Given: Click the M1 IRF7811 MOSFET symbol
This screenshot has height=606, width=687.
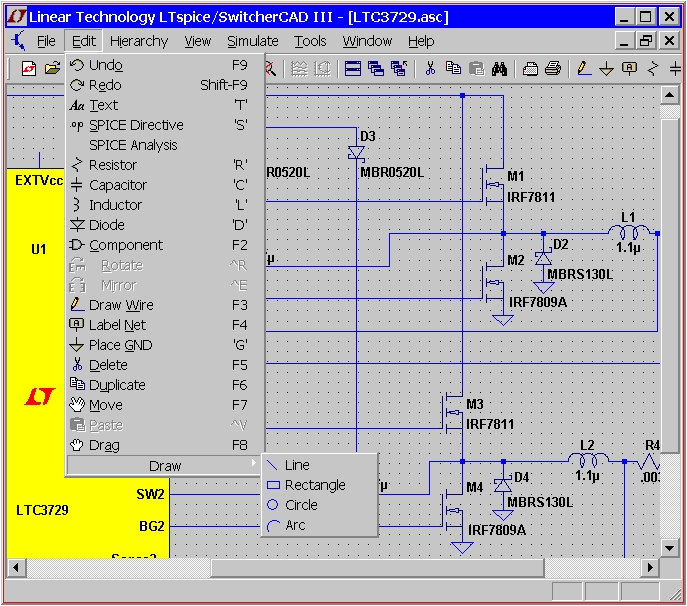Looking at the screenshot, I should [494, 185].
